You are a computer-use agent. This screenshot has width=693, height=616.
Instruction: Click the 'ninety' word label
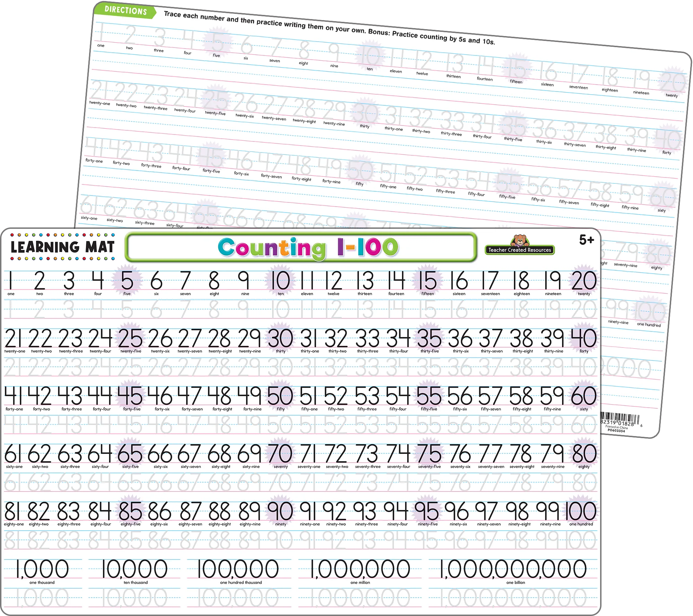tap(281, 524)
